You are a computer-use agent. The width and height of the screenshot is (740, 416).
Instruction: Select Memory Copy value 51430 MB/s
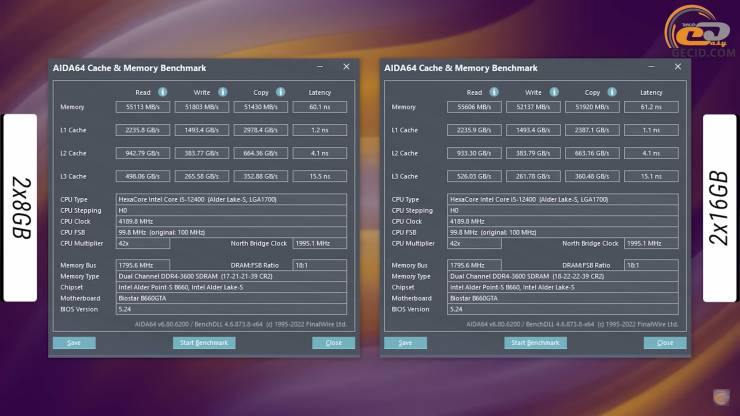point(261,107)
